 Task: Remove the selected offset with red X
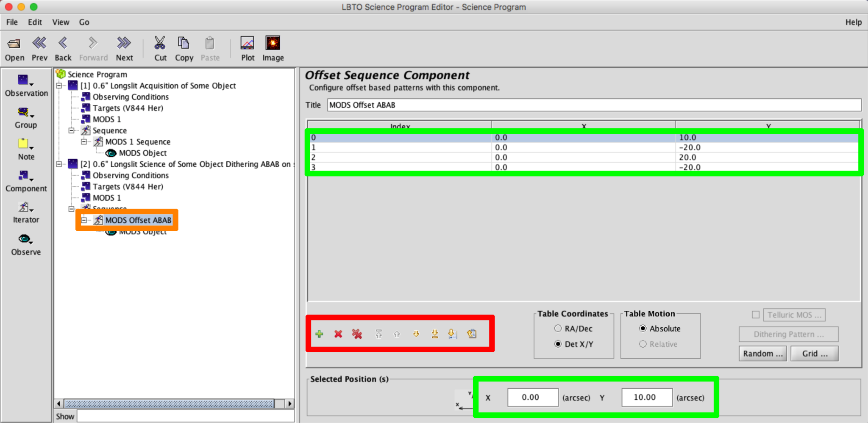click(338, 334)
